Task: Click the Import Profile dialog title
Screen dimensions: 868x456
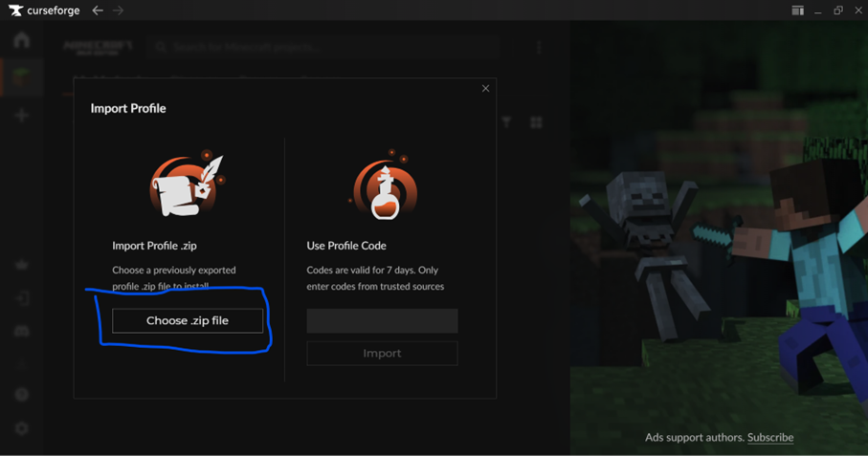Action: point(128,108)
